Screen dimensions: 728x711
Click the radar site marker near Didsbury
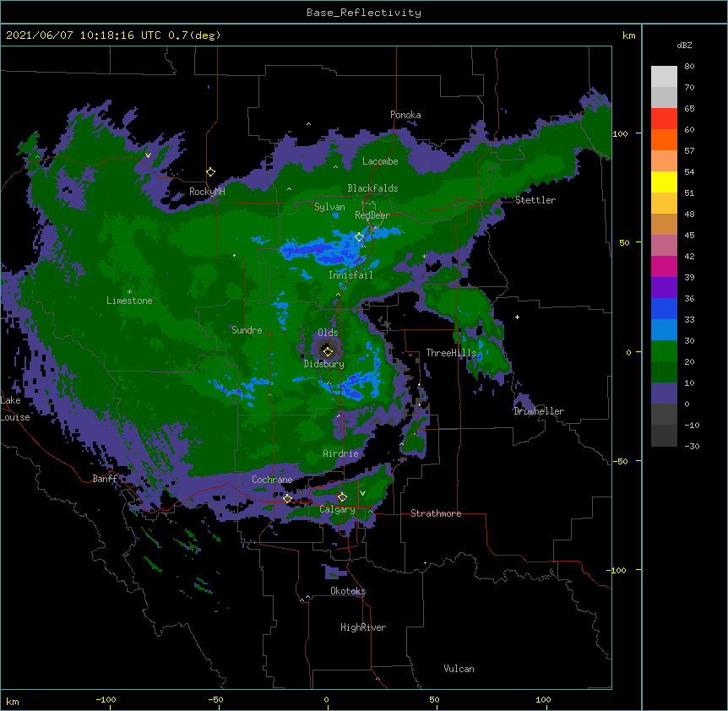click(328, 351)
